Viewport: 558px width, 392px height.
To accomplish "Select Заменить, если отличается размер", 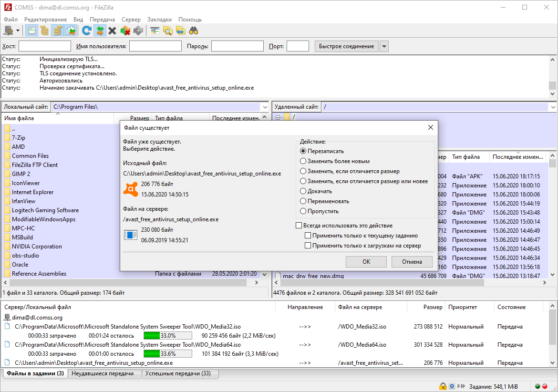I will [350, 171].
